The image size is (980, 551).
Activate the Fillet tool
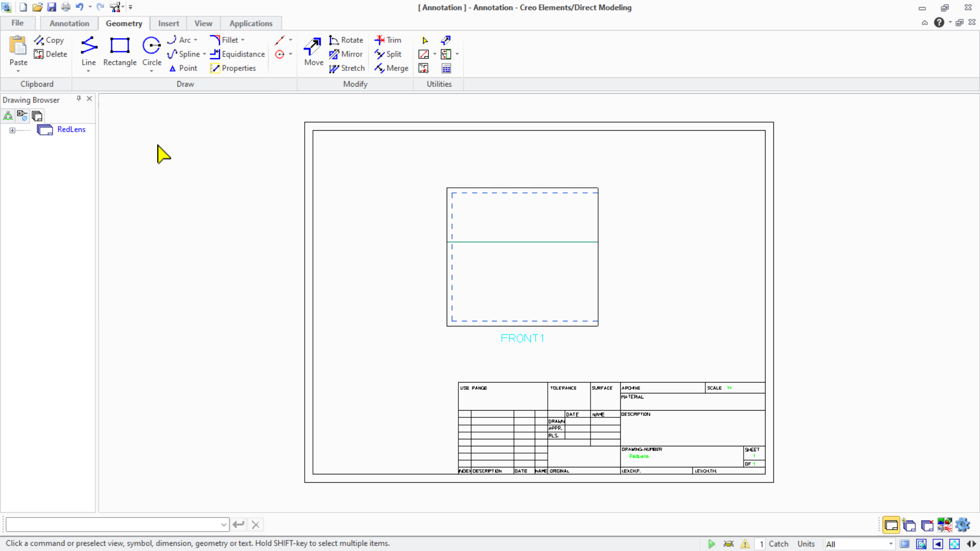point(224,40)
